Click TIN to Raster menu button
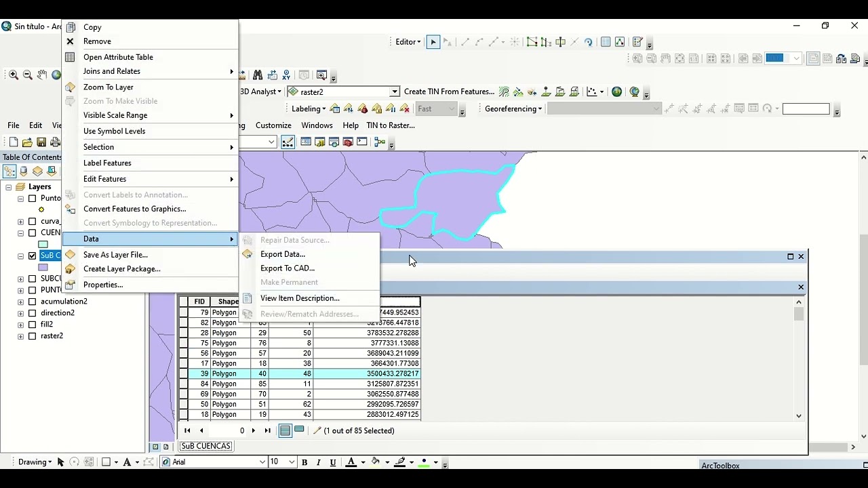The image size is (868, 488). [x=391, y=125]
